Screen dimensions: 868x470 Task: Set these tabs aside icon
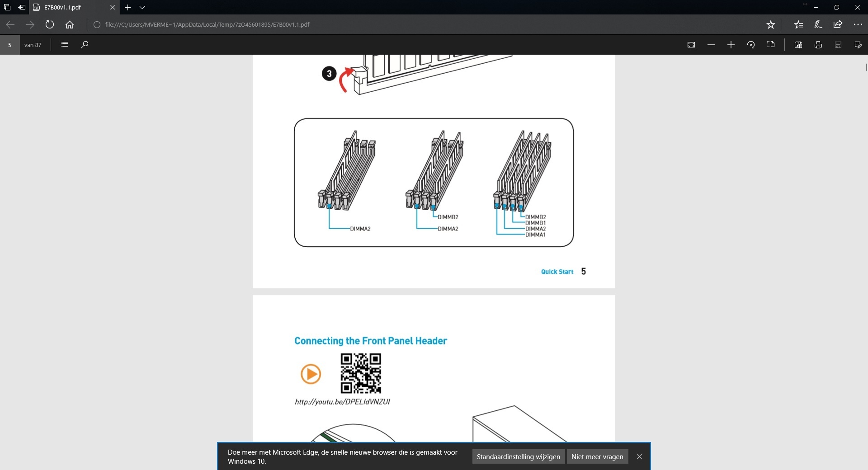pos(22,7)
